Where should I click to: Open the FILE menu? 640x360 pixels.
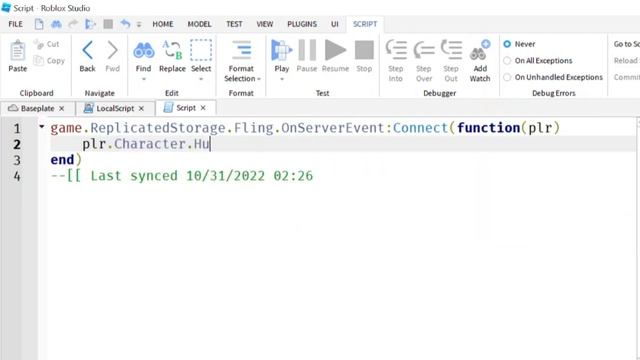tap(16, 24)
